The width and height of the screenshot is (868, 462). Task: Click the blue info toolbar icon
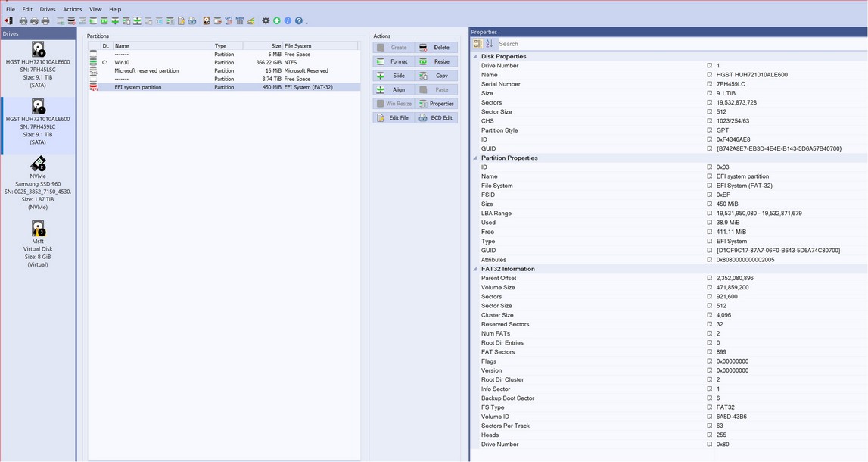click(288, 20)
